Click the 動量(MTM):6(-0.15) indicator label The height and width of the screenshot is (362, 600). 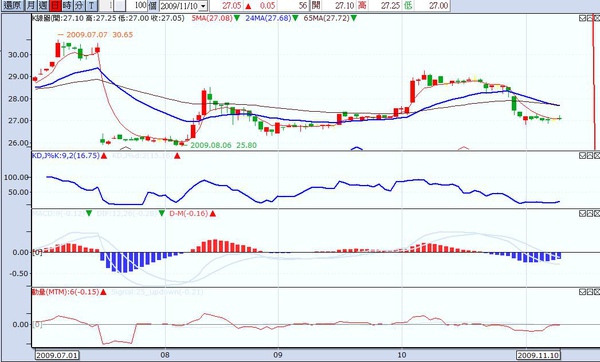point(65,292)
